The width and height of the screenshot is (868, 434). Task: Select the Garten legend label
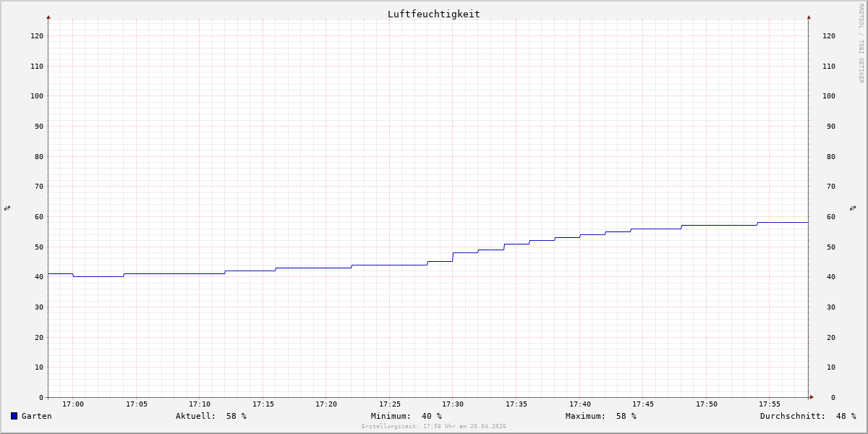(36, 416)
